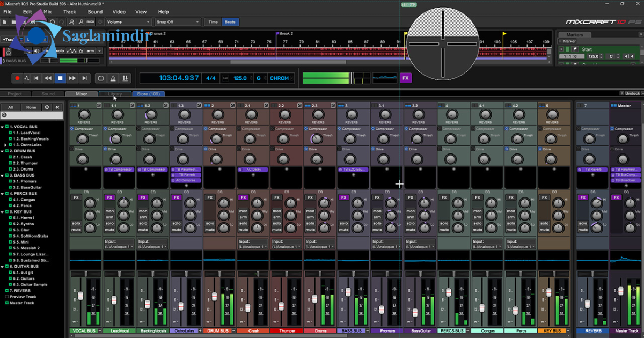Click the purple FX button on LeadVocal channel

pyautogui.click(x=109, y=197)
